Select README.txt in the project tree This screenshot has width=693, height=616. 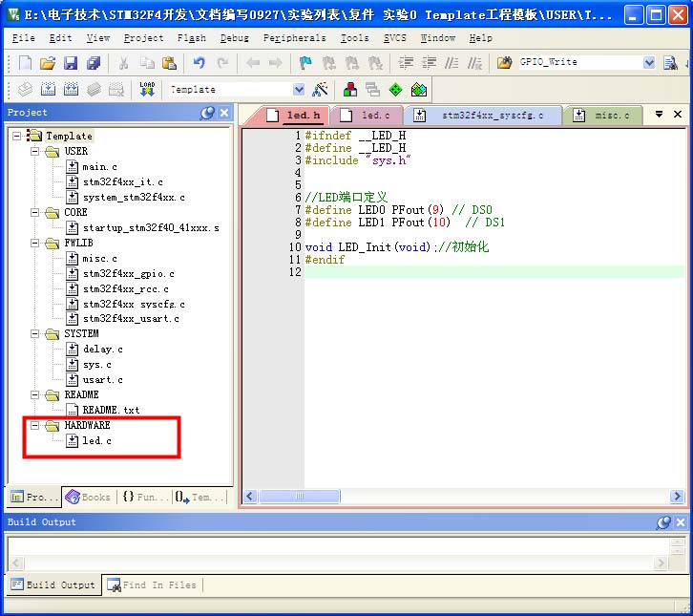[x=103, y=410]
